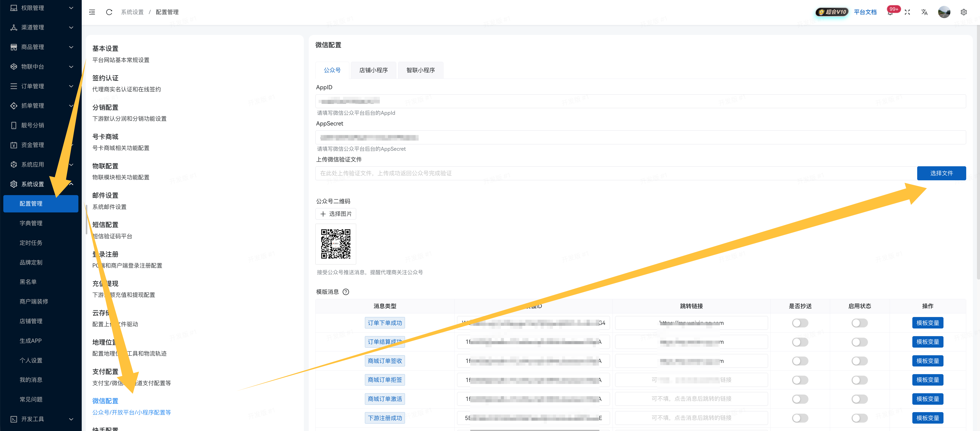Image resolution: width=980 pixels, height=431 pixels.
Task: Click the settings gear in top right
Action: 963,12
